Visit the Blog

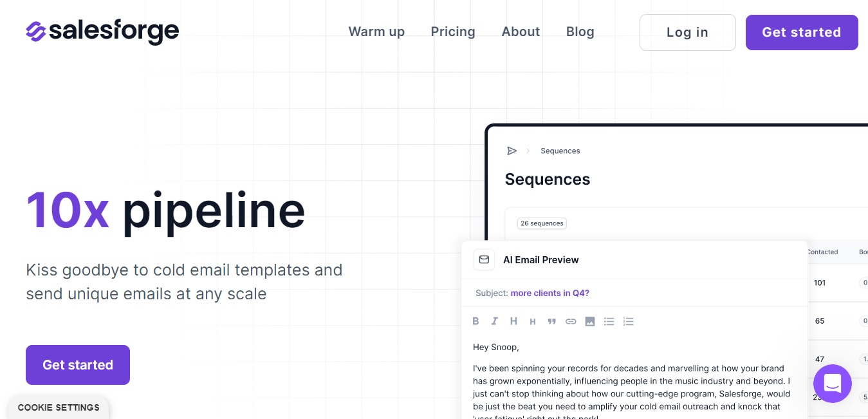(580, 32)
